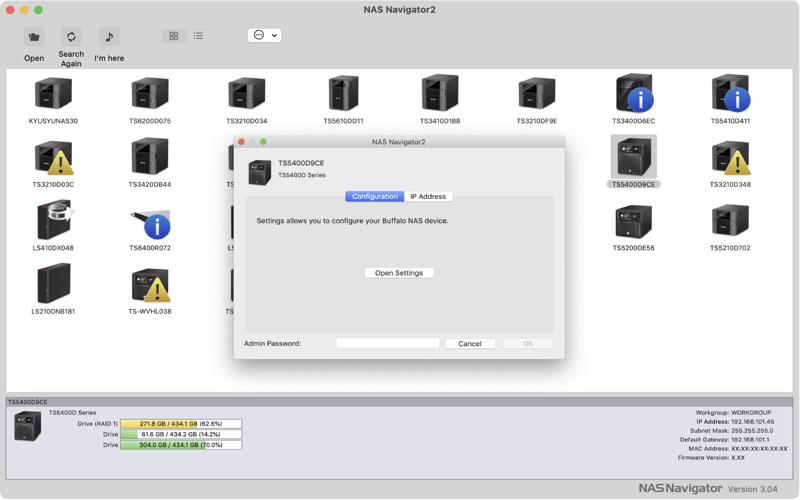Select the TS-WVHL038 device with warning
This screenshot has width=800, height=500.
pos(151,285)
